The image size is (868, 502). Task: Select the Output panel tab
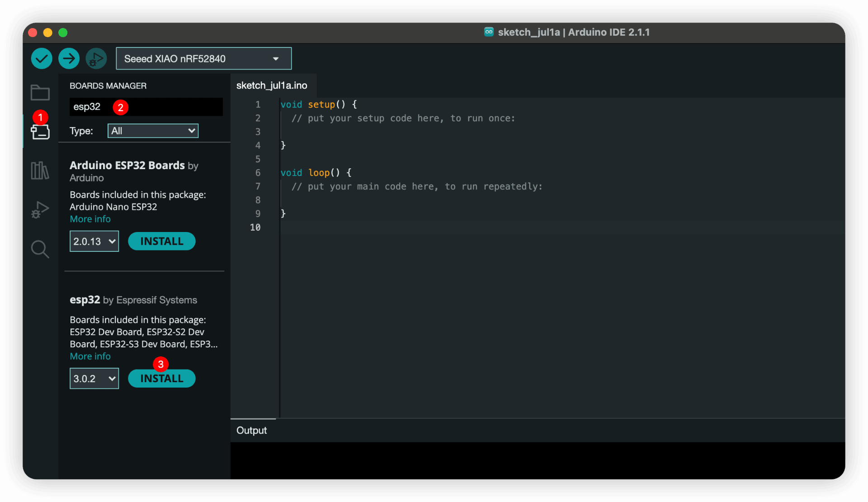click(x=251, y=431)
